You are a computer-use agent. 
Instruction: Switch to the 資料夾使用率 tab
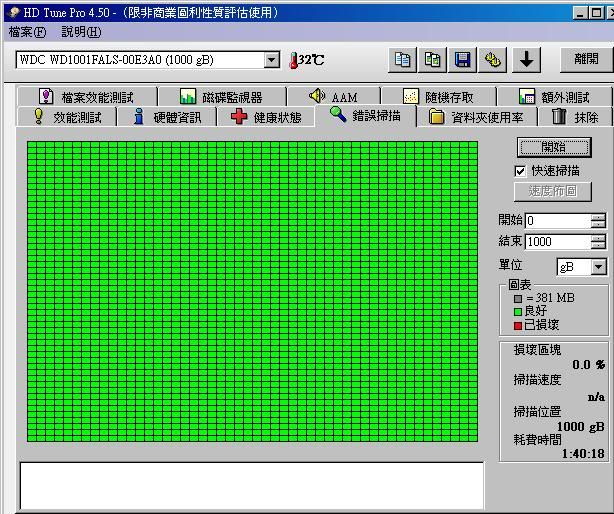point(477,117)
